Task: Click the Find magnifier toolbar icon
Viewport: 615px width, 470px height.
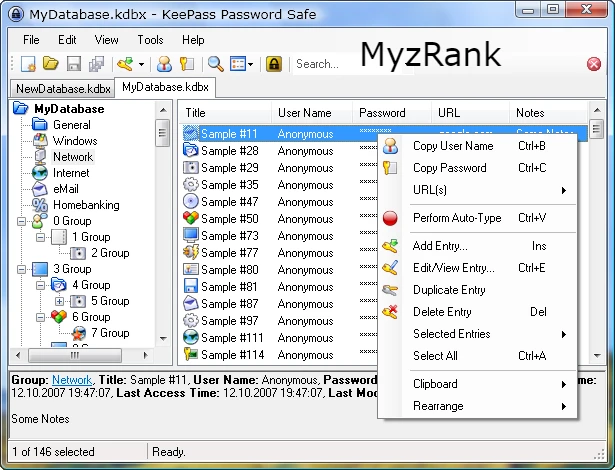Action: [215, 64]
